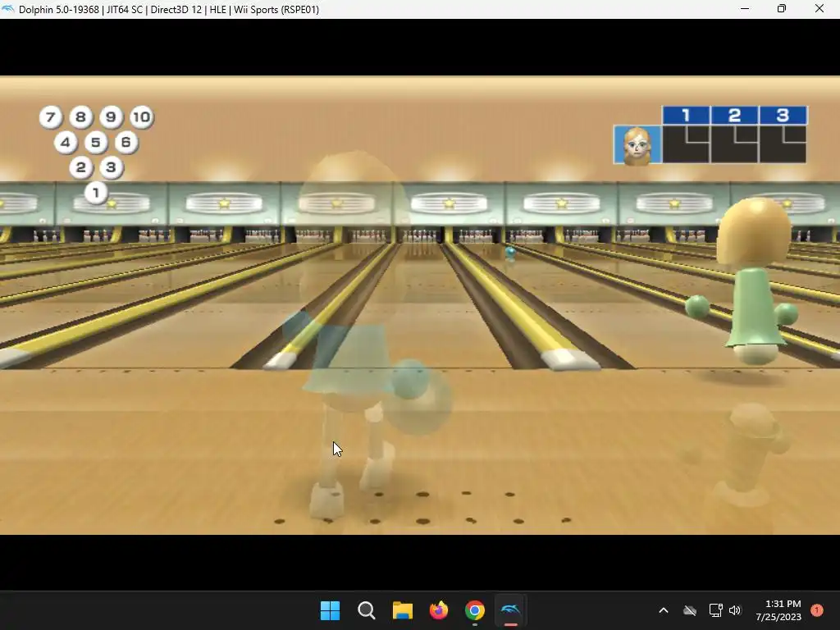Click pin indicator number 10
The height and width of the screenshot is (630, 840).
pos(141,117)
